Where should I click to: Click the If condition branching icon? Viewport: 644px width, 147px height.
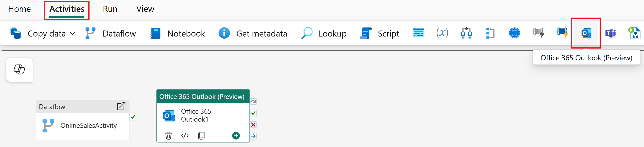point(466,33)
